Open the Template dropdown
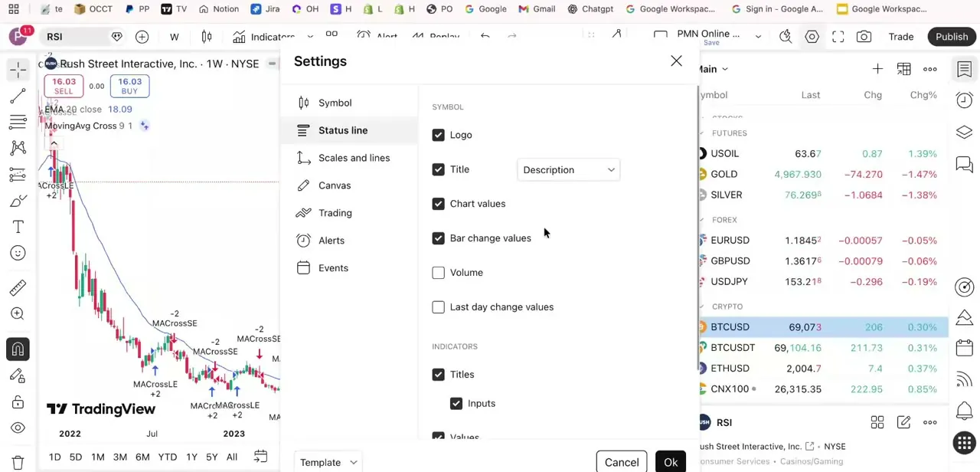Viewport: 980px width, 472px height. click(328, 462)
